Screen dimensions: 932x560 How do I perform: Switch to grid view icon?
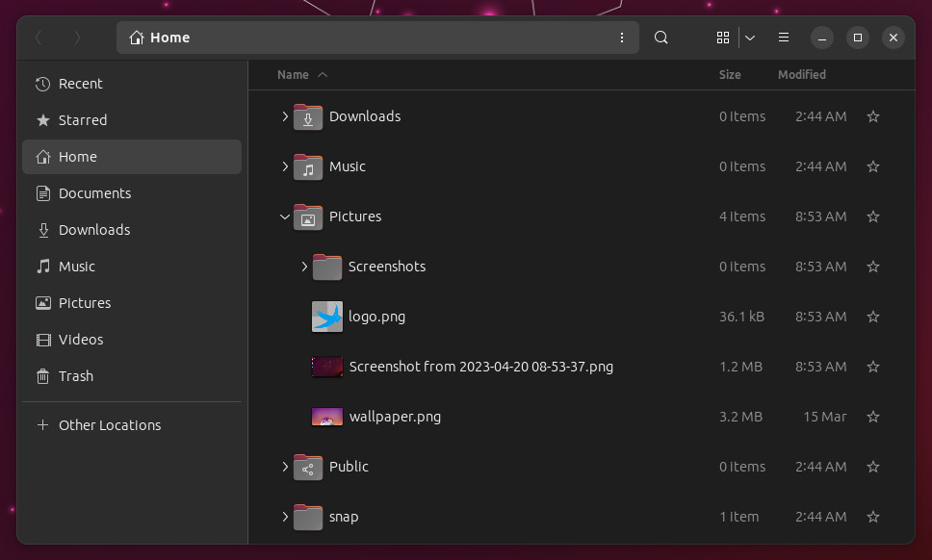723,38
